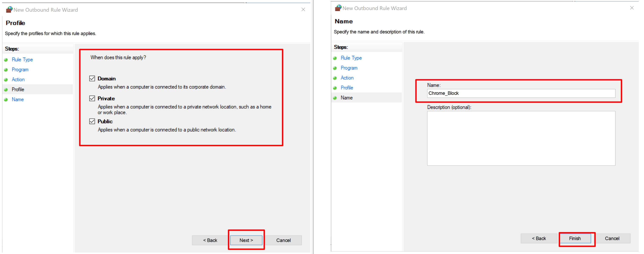Click Finish to create the rule
Screen dimensions: 644x254
click(575, 238)
